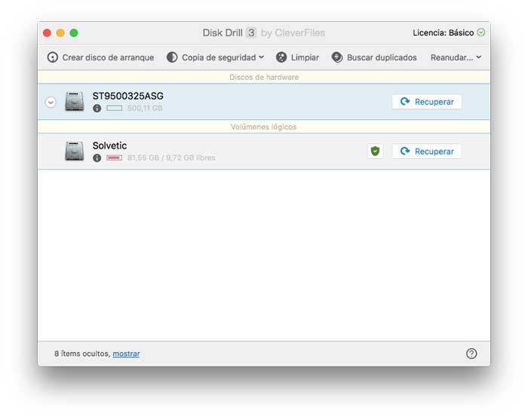Expand ST9500325ASG disk partitions chevron

(51, 102)
